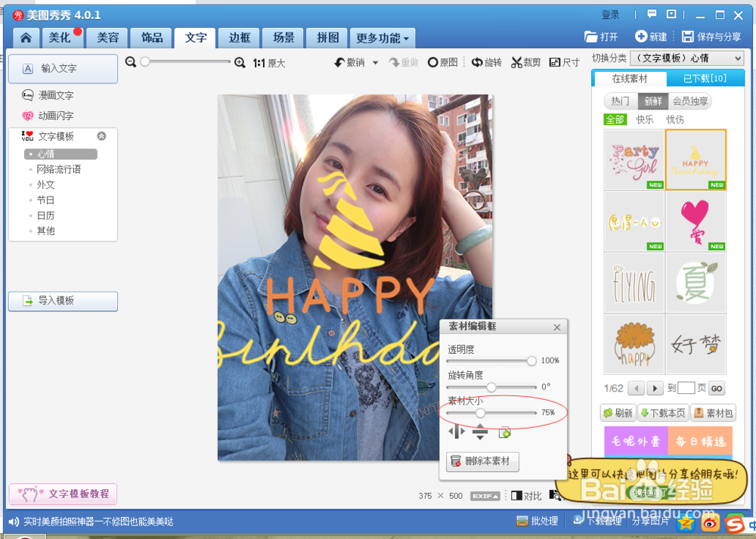
Task: Open the 切换分类 category combo box
Action: tap(686, 58)
